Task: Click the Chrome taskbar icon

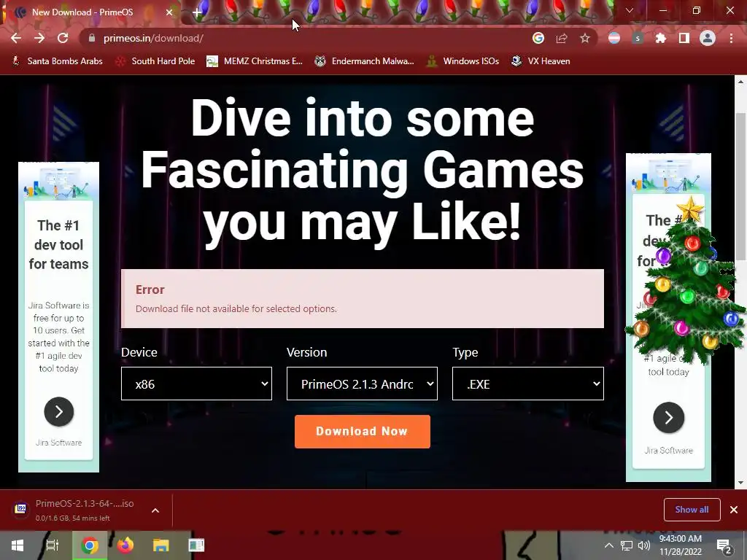Action: (x=89, y=545)
